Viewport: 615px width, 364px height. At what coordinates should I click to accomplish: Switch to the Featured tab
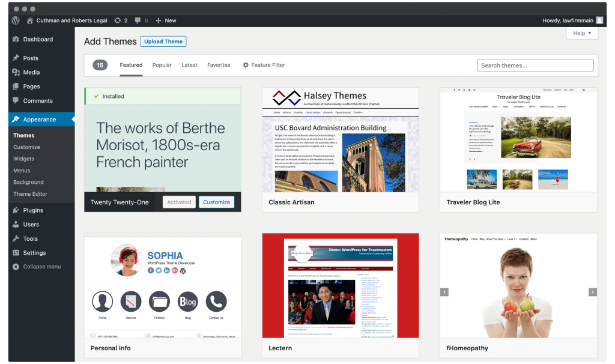click(x=131, y=65)
